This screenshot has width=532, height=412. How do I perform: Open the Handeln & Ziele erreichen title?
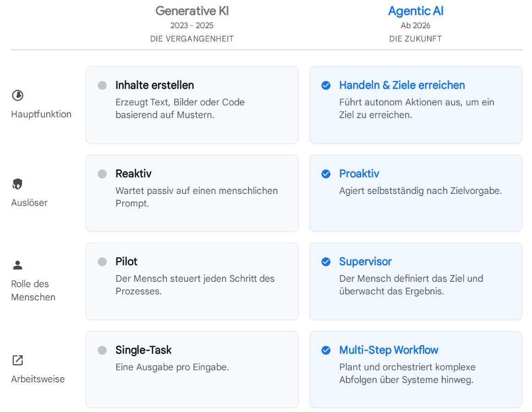pos(402,85)
